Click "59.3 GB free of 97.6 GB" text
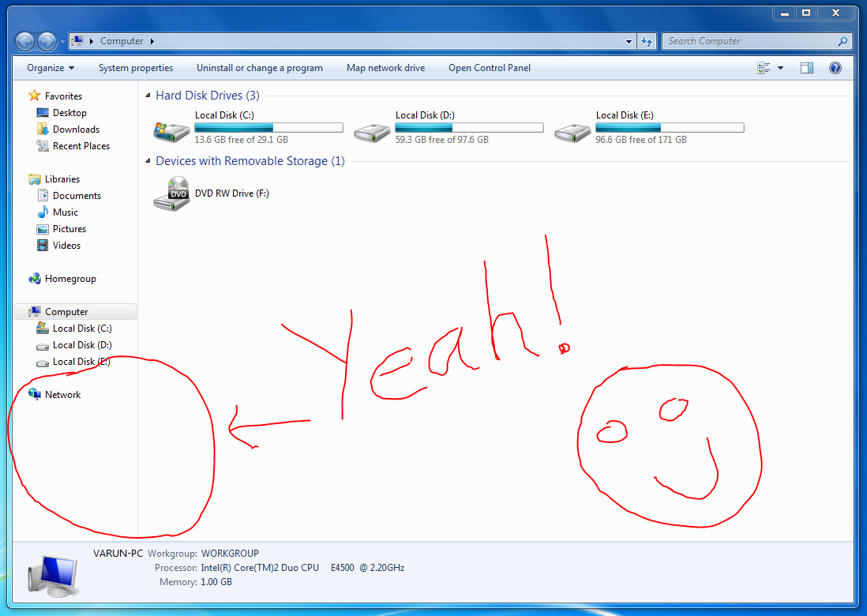Image resolution: width=867 pixels, height=616 pixels. pos(442,140)
